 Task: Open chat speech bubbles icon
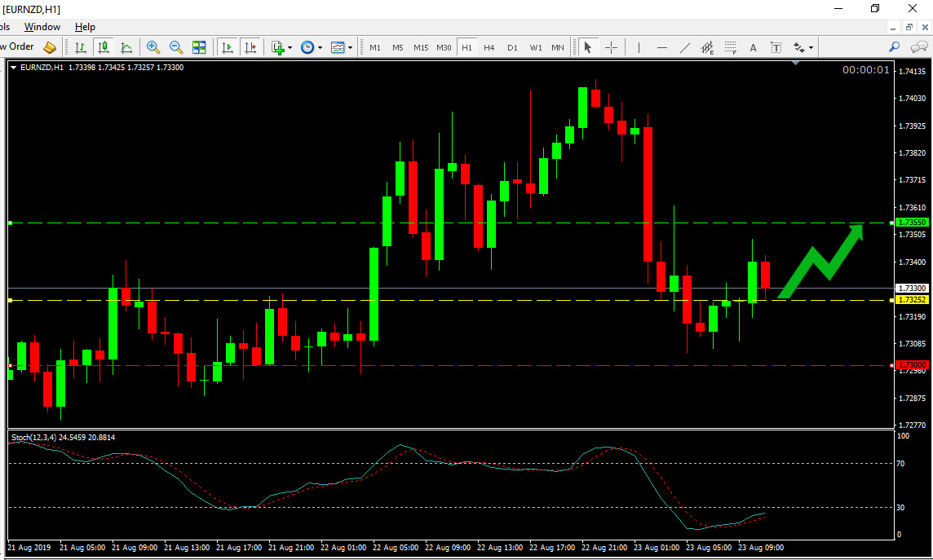pyautogui.click(x=918, y=47)
